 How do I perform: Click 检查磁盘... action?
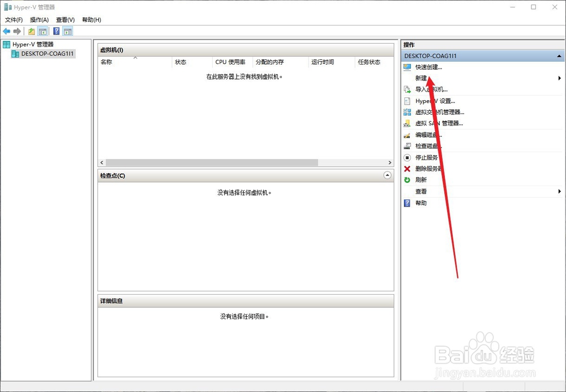coord(428,146)
